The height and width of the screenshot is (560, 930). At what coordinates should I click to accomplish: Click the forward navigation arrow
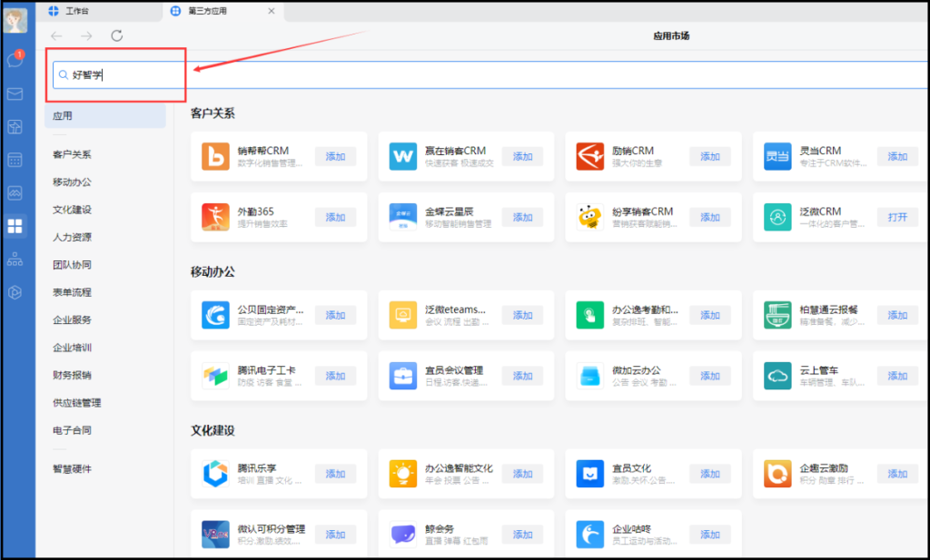tap(86, 36)
